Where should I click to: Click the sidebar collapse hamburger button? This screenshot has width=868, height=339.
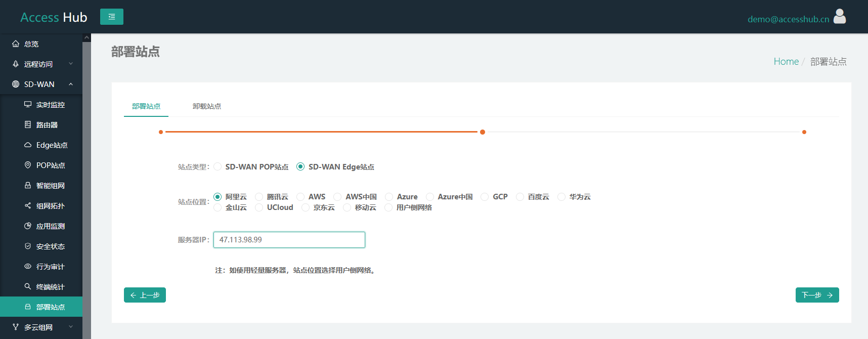pos(112,17)
